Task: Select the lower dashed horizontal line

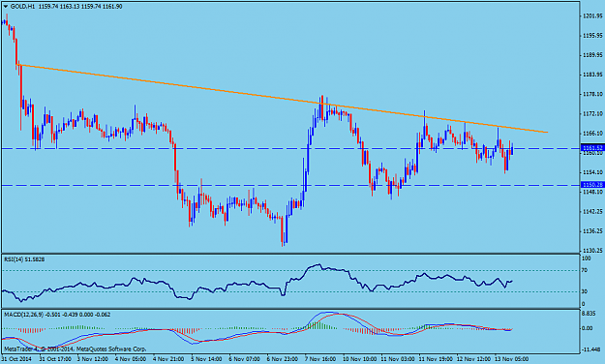Action: coord(290,185)
